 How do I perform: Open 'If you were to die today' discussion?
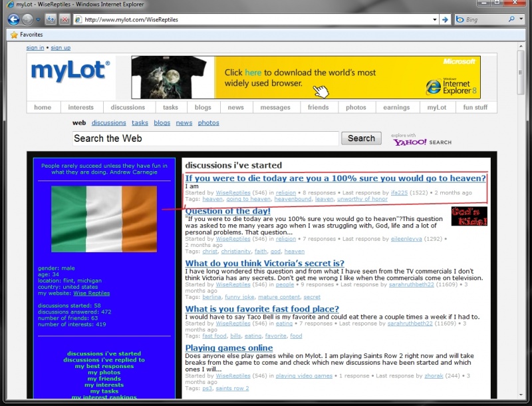click(x=335, y=178)
